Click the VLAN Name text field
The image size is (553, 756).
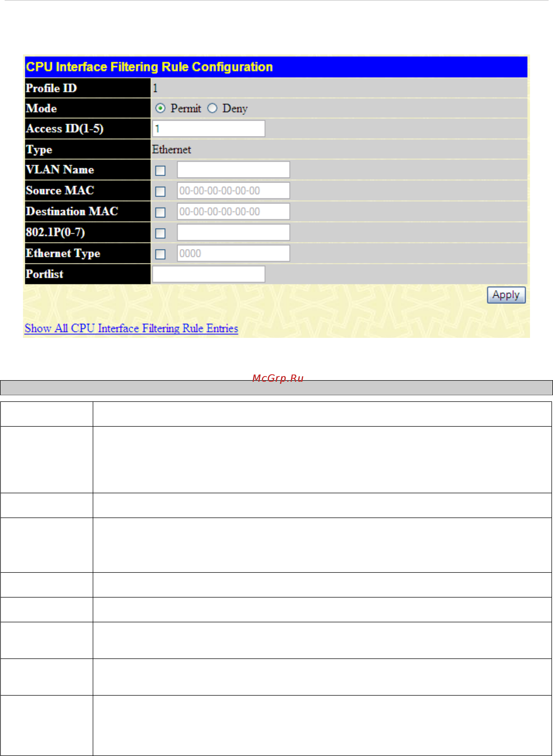[x=233, y=170]
